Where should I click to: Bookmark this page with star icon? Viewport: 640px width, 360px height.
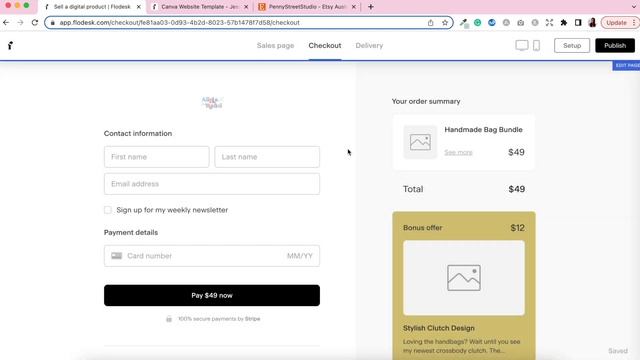click(445, 23)
